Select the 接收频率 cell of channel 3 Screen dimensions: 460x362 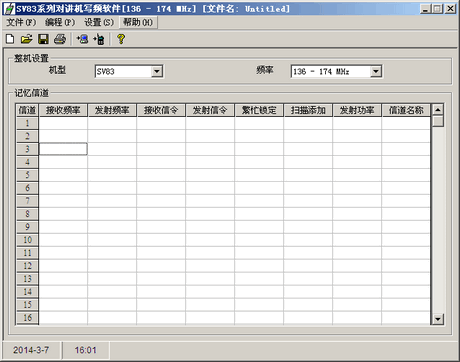pyautogui.click(x=63, y=149)
